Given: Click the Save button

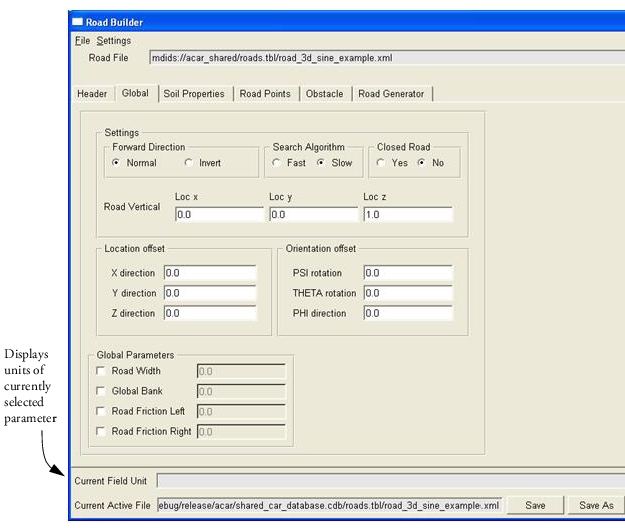Looking at the screenshot, I should tap(535, 505).
